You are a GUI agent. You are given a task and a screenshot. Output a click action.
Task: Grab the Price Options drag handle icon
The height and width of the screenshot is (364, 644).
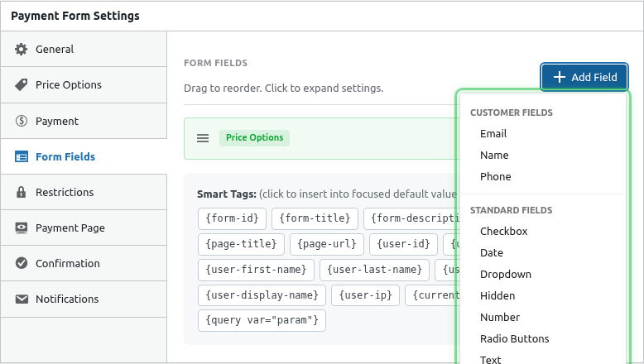pyautogui.click(x=203, y=138)
